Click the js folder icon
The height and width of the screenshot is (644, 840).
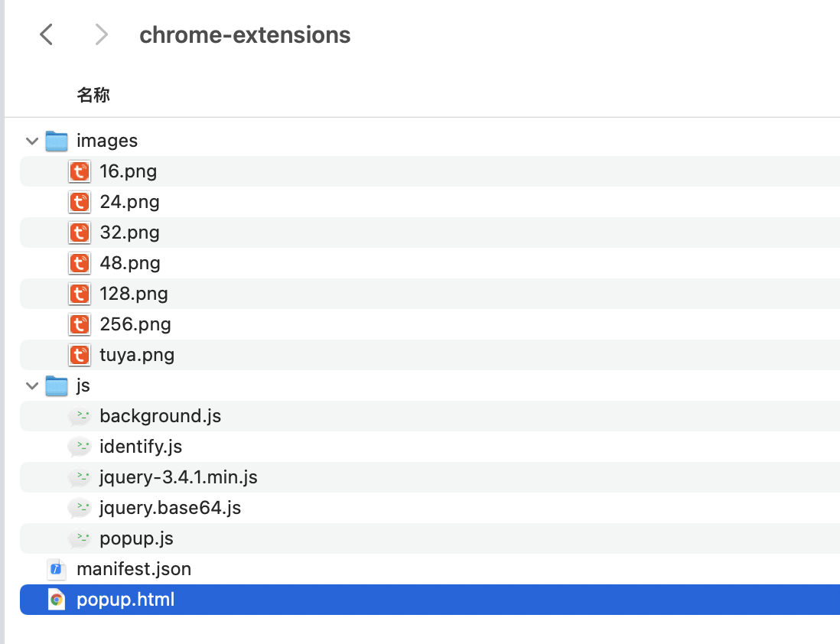(57, 385)
